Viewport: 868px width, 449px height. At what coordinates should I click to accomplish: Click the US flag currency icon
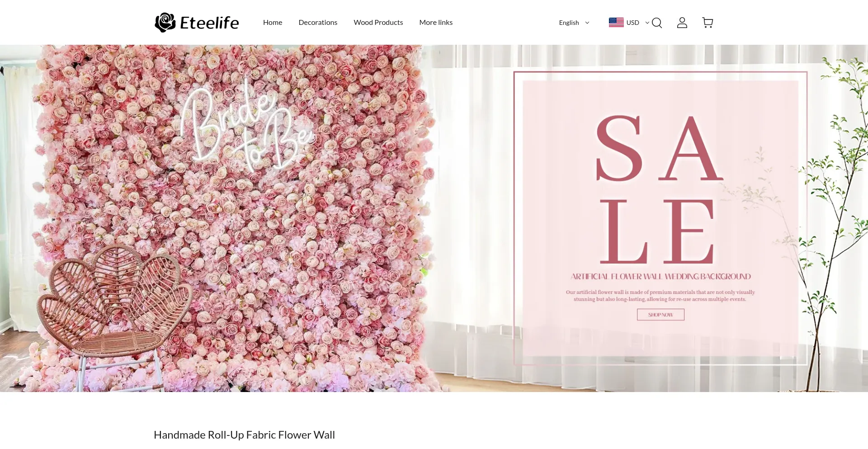tap(616, 22)
